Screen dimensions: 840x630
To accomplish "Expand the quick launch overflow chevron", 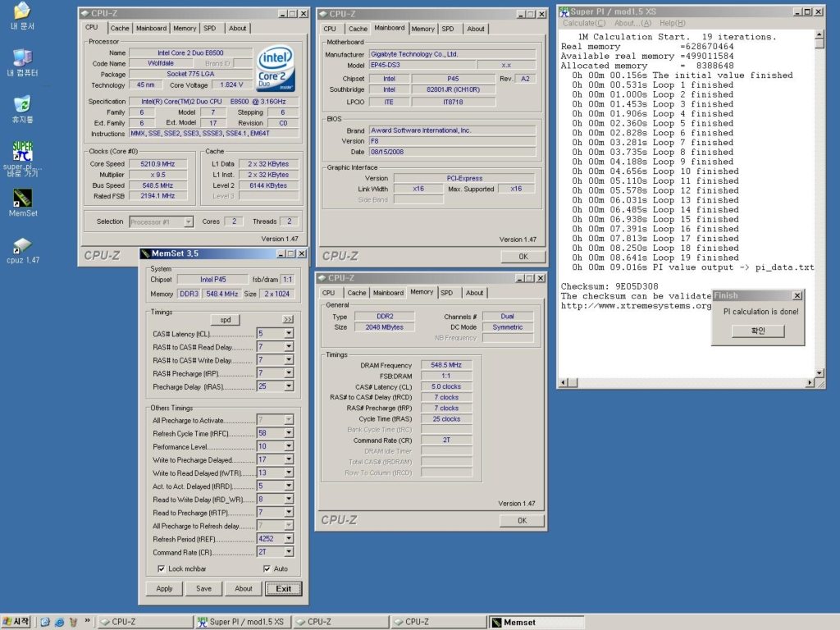I will pos(87,621).
